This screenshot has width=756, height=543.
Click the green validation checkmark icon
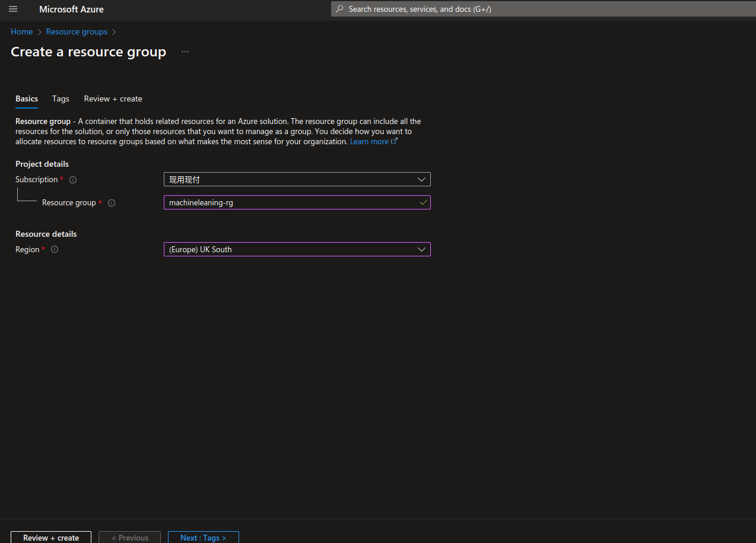[423, 202]
